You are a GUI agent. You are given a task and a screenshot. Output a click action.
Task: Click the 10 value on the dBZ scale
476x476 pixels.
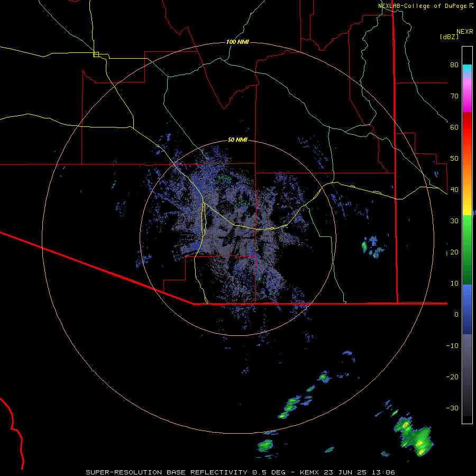point(454,283)
